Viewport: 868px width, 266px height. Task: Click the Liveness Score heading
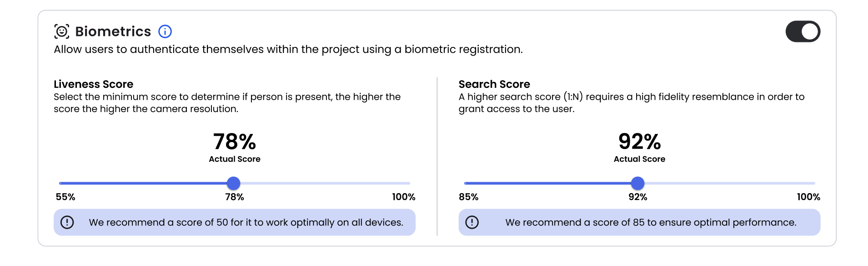pos(93,84)
